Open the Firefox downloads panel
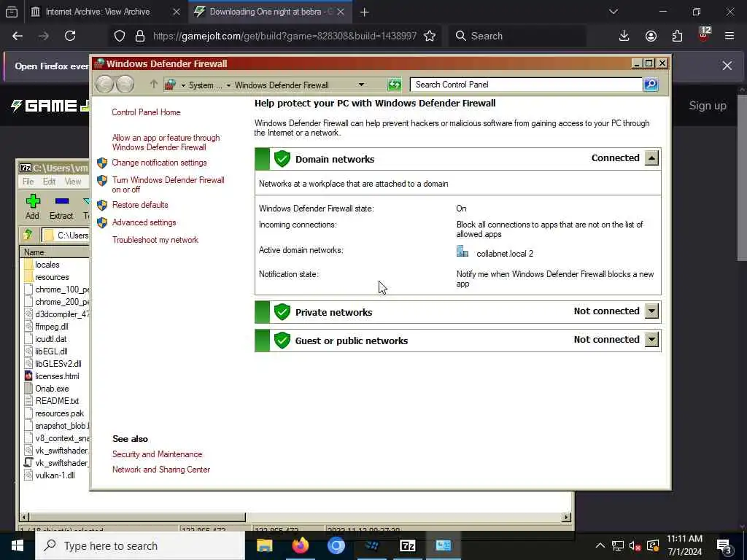747x560 pixels. click(624, 36)
